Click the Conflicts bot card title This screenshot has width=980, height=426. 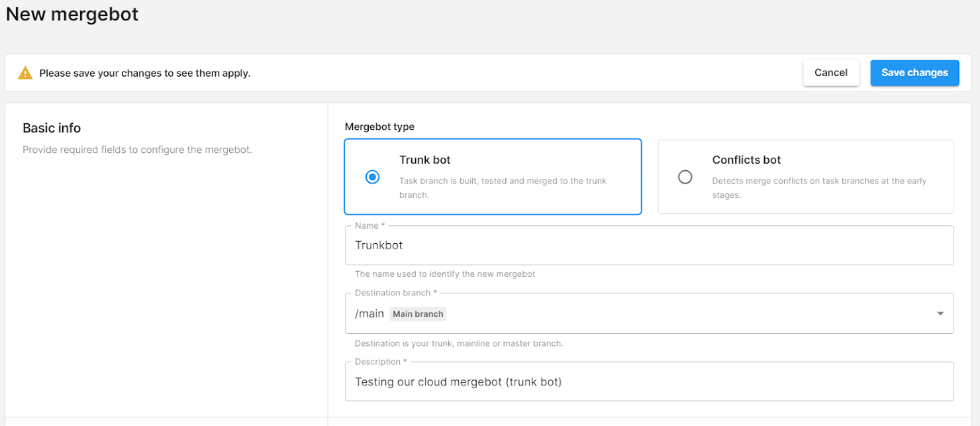tap(746, 160)
